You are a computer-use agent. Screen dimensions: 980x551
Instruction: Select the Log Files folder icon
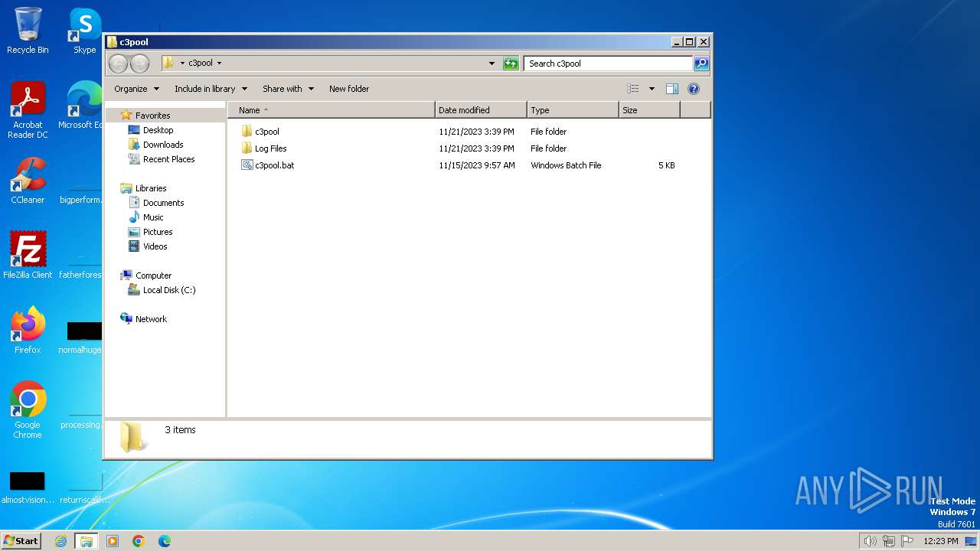pyautogui.click(x=247, y=148)
